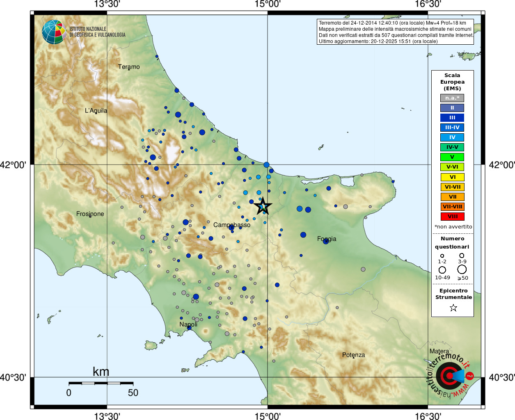
Task: Click the Foggia city label
Action: (327, 239)
